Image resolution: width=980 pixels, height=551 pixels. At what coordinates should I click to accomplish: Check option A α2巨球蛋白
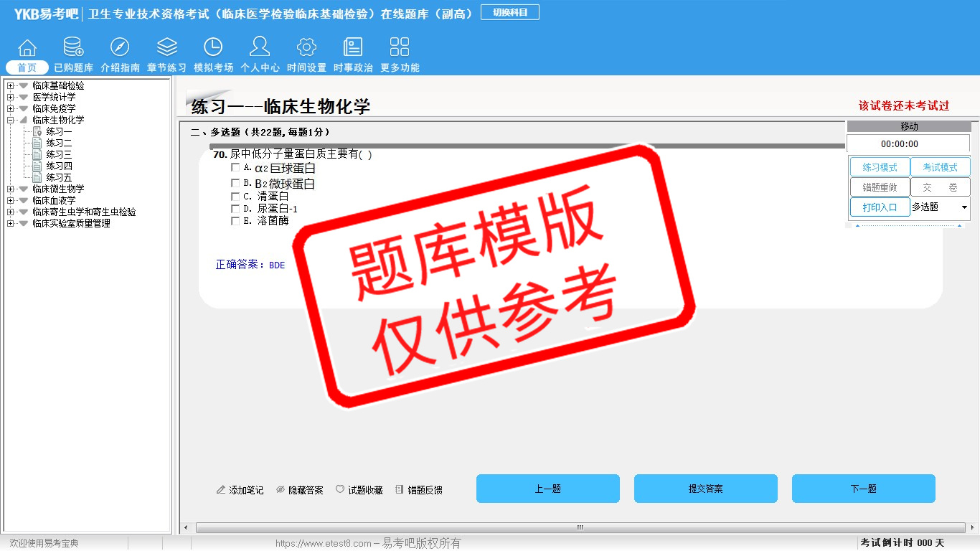tap(235, 167)
